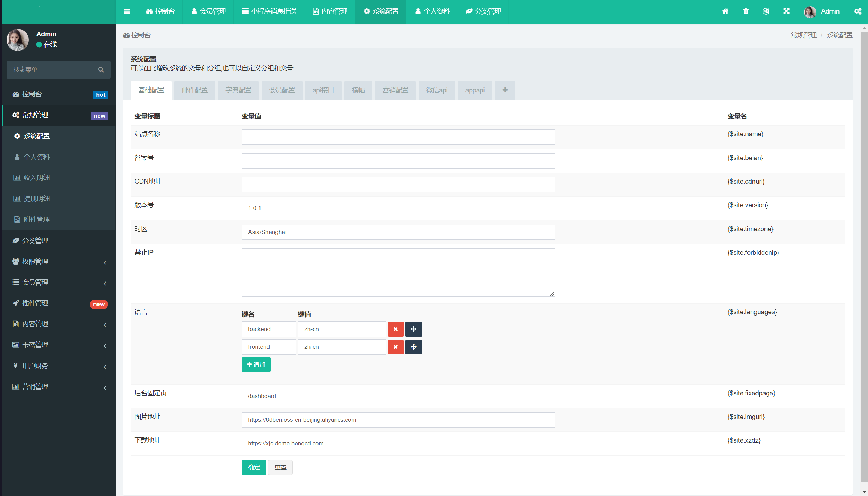Toggle fullscreen with the expand icon

786,11
